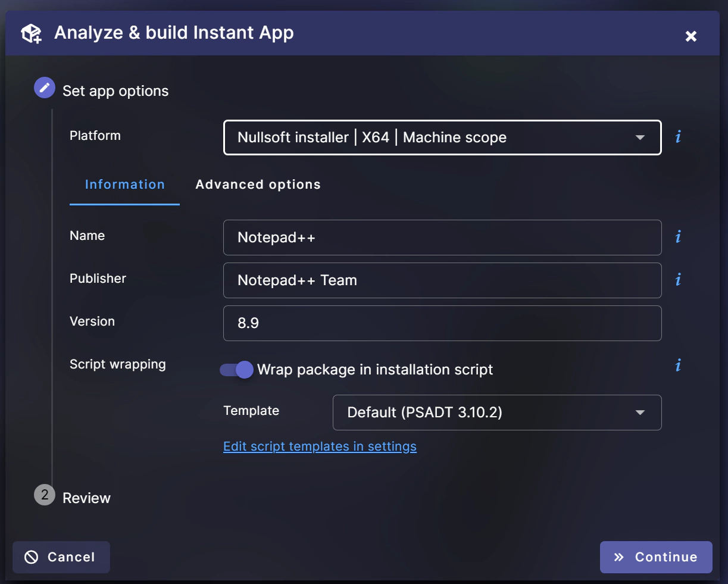Click the Publisher field with Notepad++ Team
The width and height of the screenshot is (728, 584).
(x=442, y=280)
